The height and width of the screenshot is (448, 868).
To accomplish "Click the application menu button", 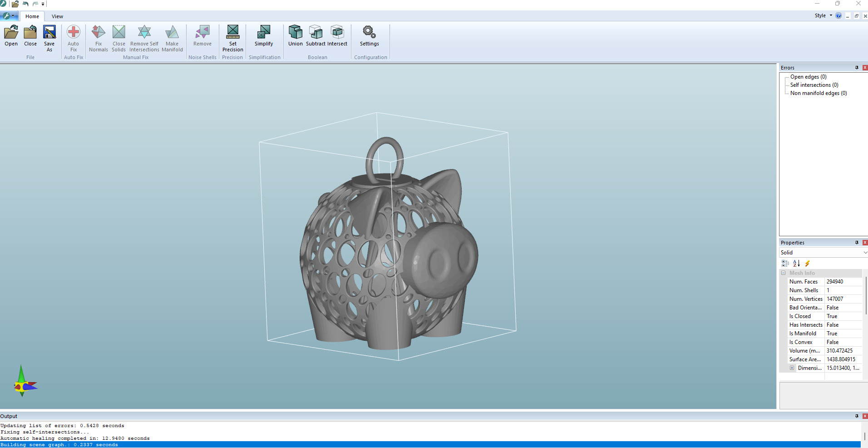I will [9, 16].
